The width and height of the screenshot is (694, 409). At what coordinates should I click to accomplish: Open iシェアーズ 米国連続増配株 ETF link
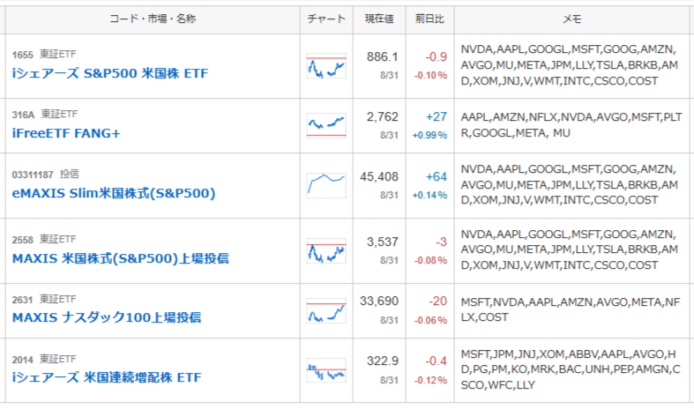pyautogui.click(x=107, y=378)
